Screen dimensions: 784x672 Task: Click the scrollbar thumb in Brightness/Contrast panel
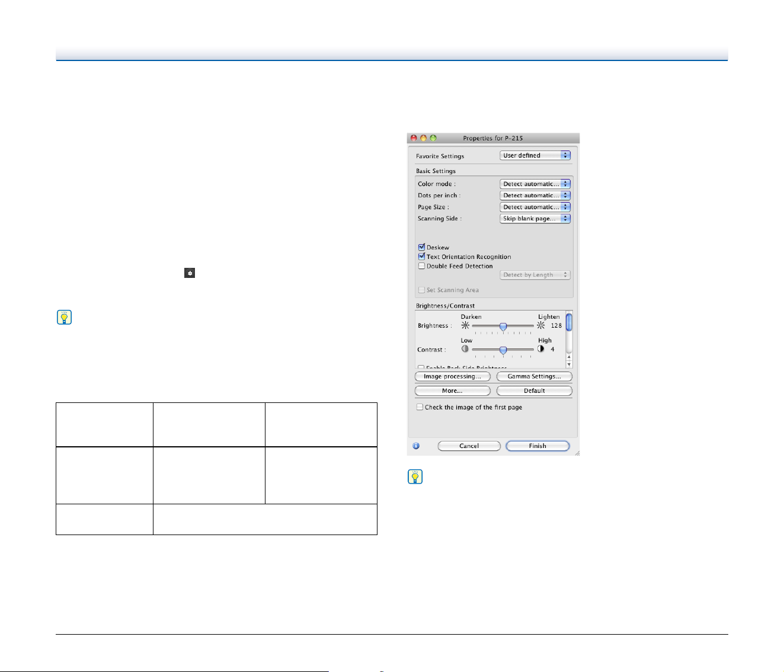[569, 322]
